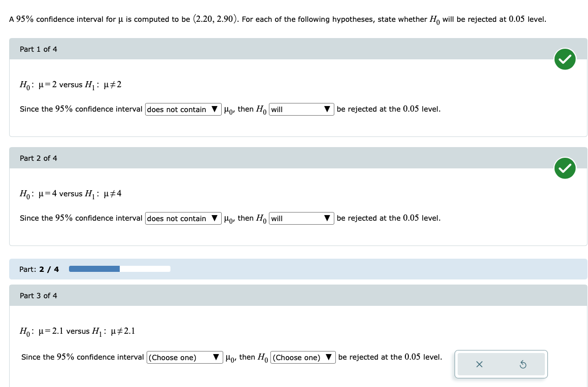Click the reset button in the answer toolbar
This screenshot has width=588, height=387.
point(523,364)
